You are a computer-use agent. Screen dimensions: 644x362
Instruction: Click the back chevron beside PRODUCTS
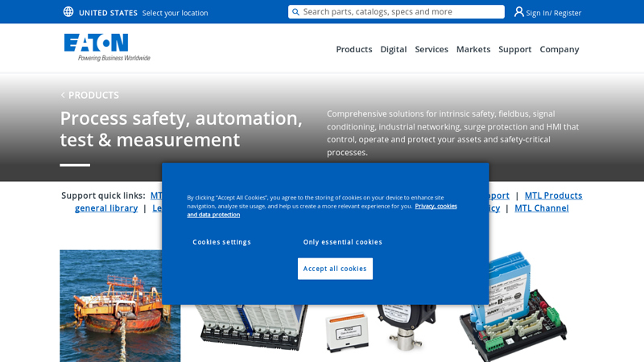click(x=63, y=95)
